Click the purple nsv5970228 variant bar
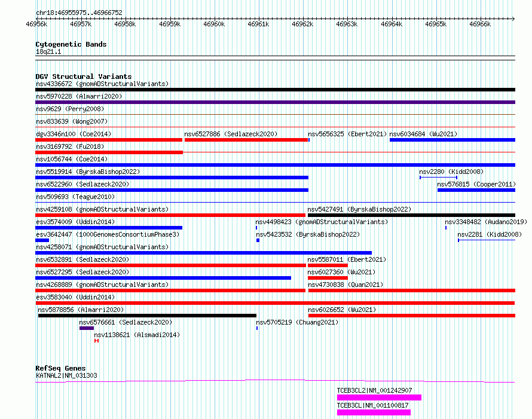The image size is (532, 419). click(x=275, y=102)
